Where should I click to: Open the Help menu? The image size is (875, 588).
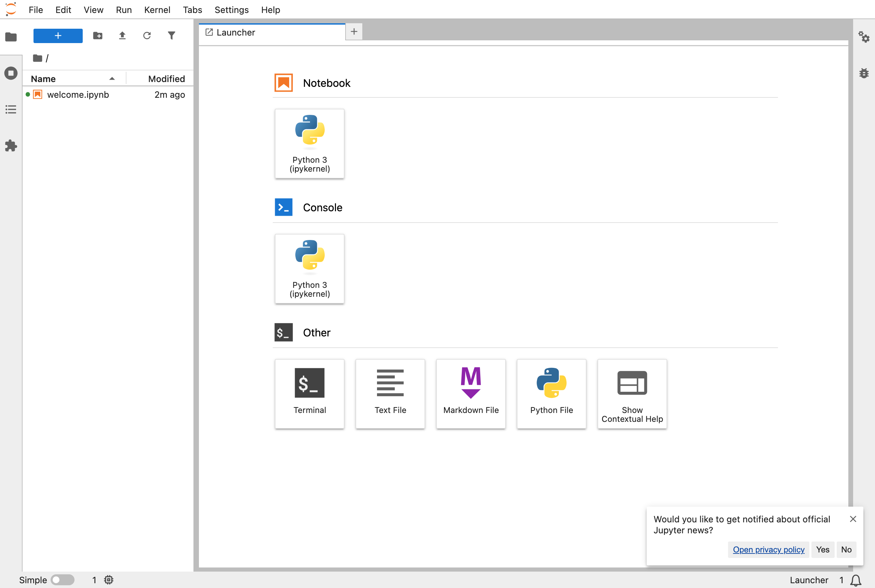pyautogui.click(x=270, y=10)
